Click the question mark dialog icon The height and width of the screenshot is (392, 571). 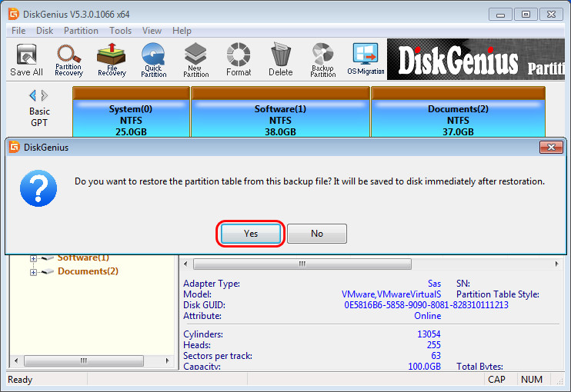[38, 188]
